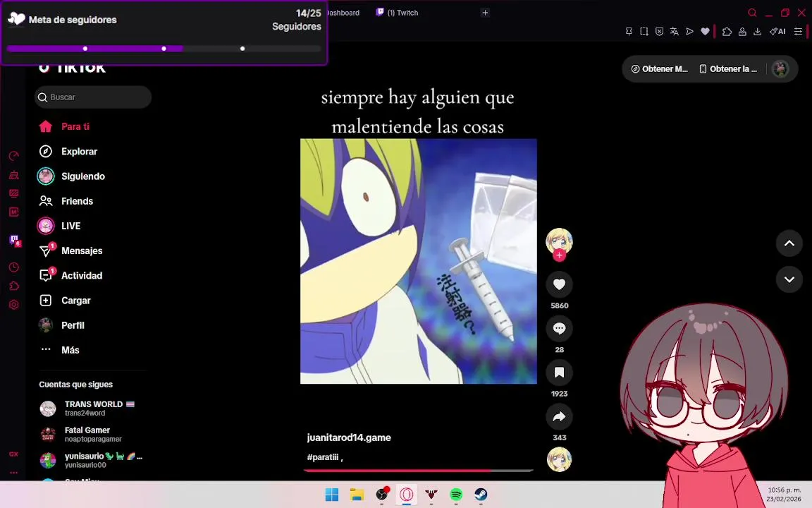Open the taskbar clock and date

783,495
